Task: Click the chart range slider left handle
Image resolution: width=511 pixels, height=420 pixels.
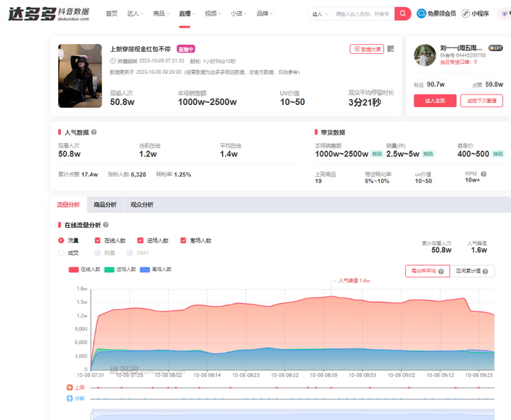Action: [x=92, y=416]
